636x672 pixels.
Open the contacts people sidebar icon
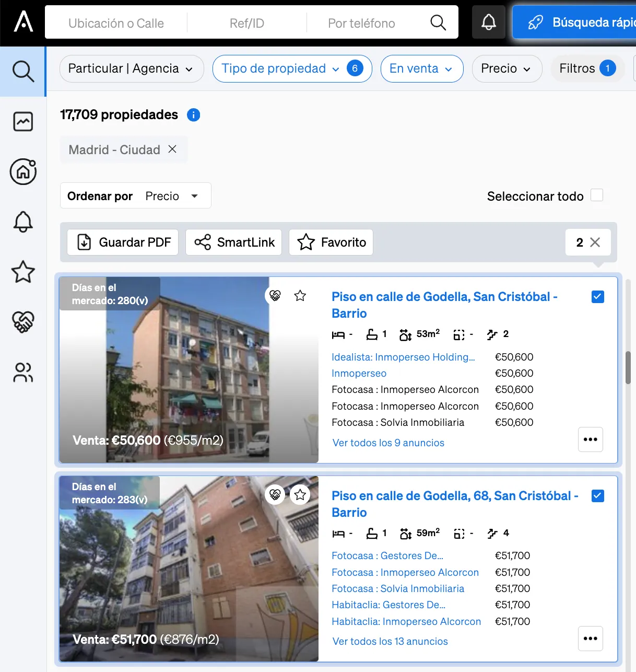[23, 373]
